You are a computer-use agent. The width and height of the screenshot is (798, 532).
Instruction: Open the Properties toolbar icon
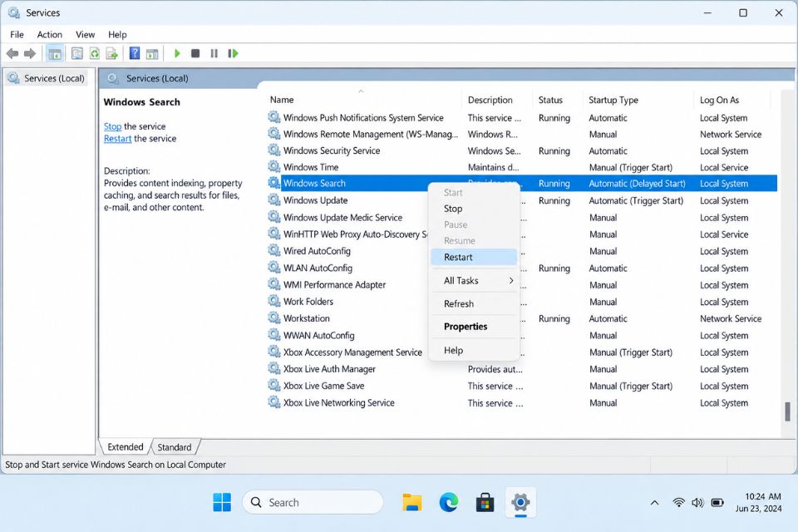77,53
